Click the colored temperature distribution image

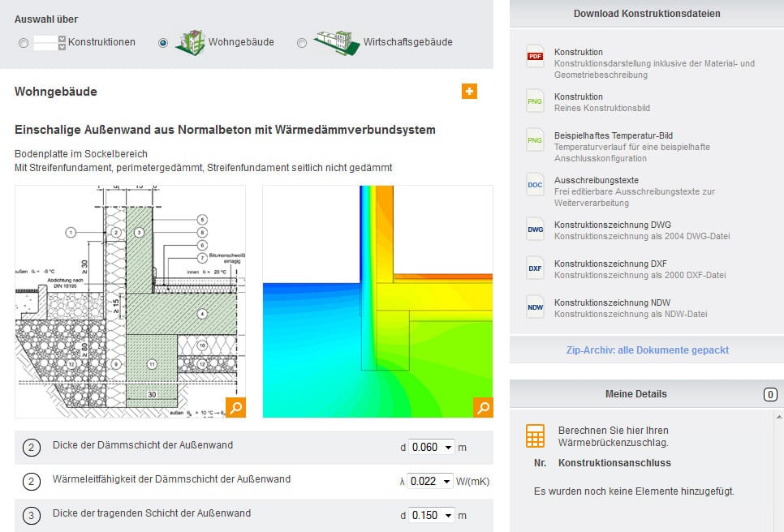377,302
